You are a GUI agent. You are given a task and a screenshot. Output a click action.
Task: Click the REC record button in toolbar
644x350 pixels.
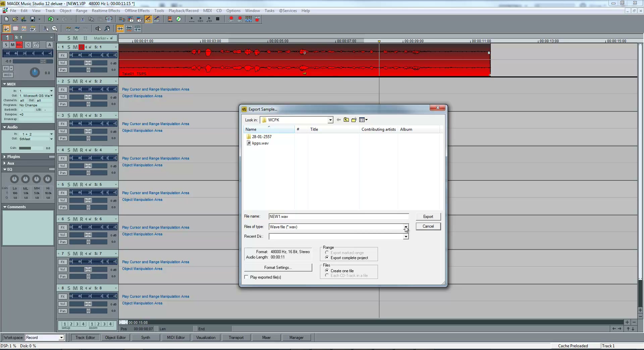240,19
